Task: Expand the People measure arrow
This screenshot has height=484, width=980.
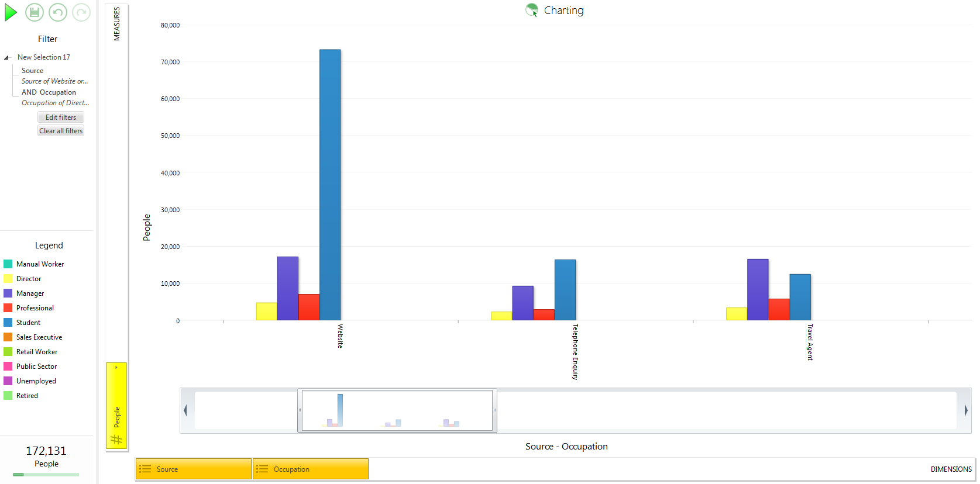Action: point(116,367)
